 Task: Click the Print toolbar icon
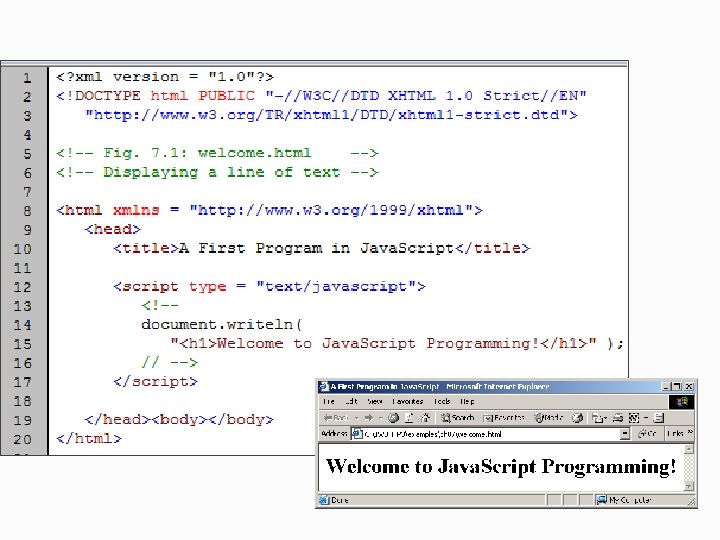click(x=618, y=418)
